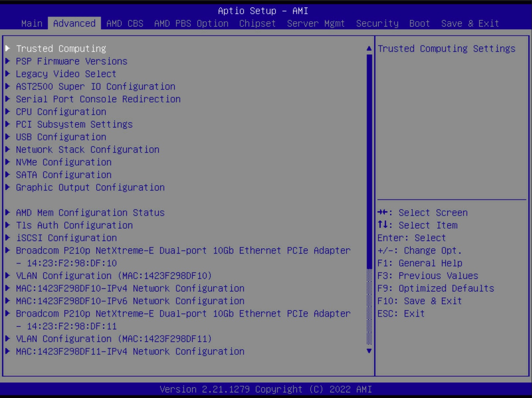Click the arrow beside Trusted Computing
Screen dimensions: 532x398
pyautogui.click(x=8, y=48)
